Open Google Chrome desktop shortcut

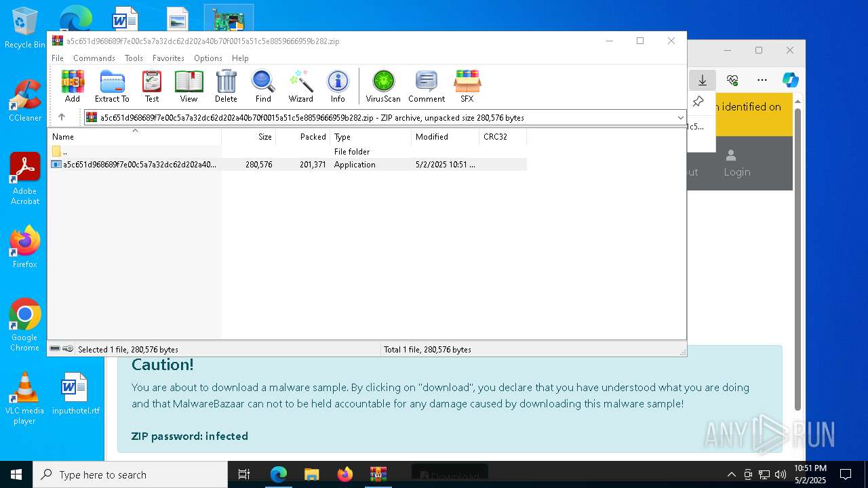coord(25,325)
